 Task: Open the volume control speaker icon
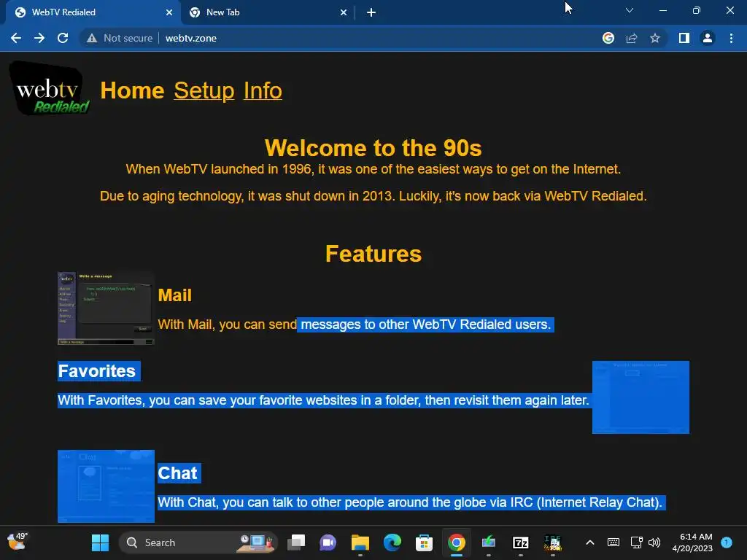point(654,542)
